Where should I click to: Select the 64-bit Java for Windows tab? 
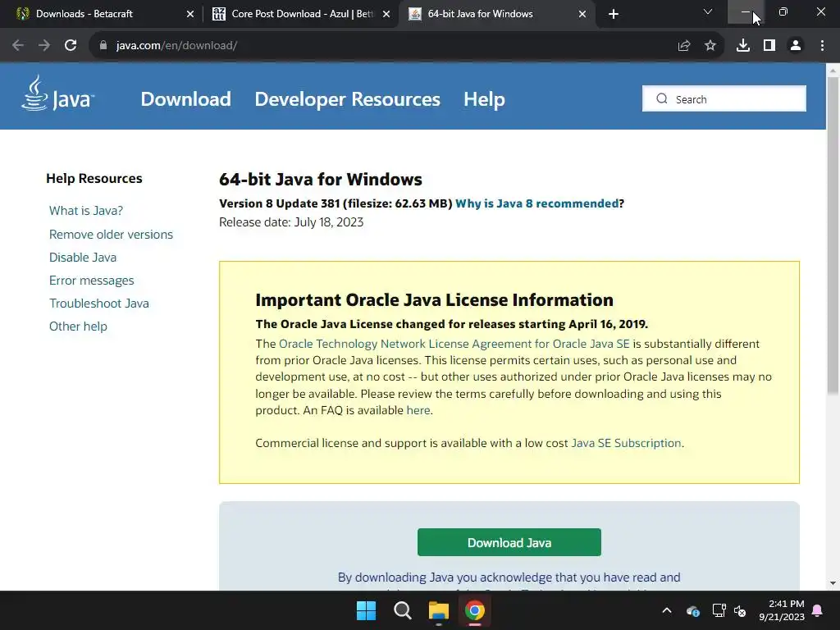[x=497, y=14]
